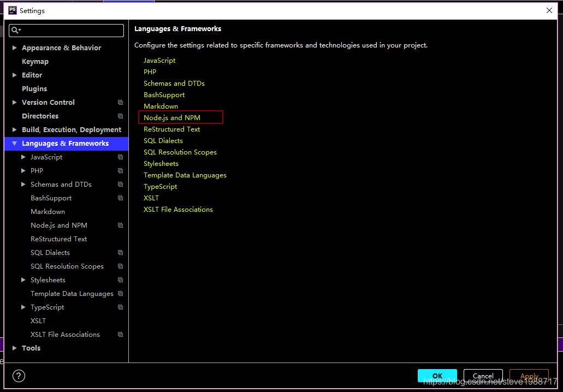Focus the settings search field
Viewport: 563px width, 392px height.
click(x=67, y=31)
